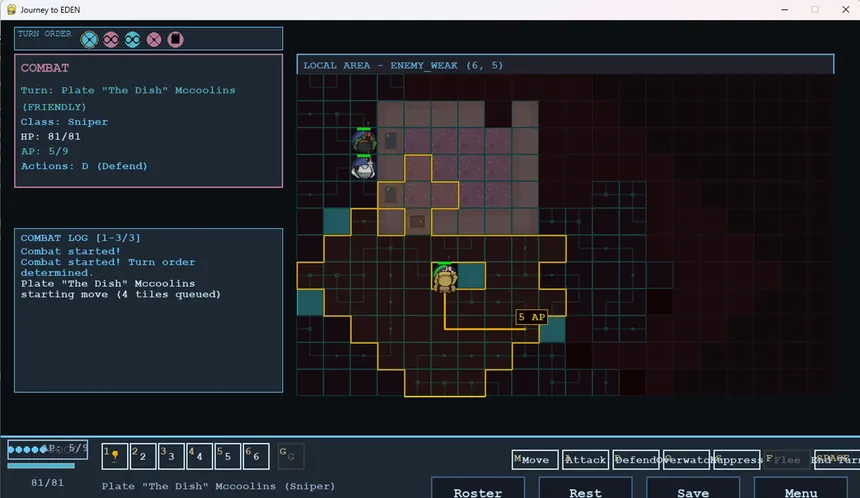The image size is (860, 498).
Task: Click the 5 AP path cost marker
Action: click(531, 317)
